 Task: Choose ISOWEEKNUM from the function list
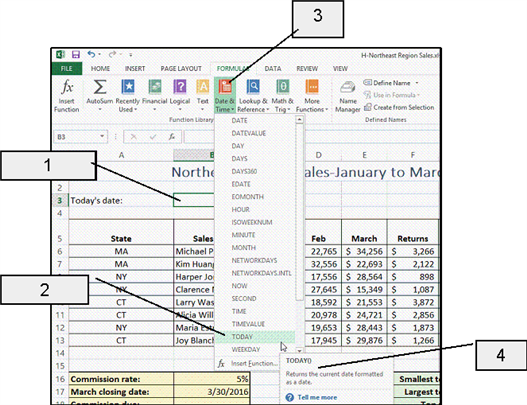click(x=255, y=222)
